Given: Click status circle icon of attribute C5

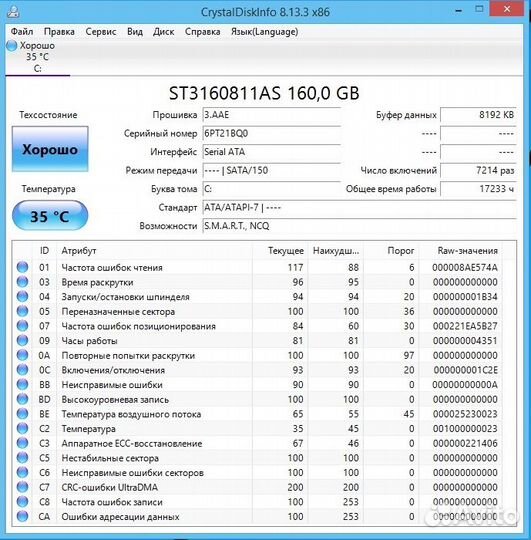Looking at the screenshot, I should coord(22,457).
